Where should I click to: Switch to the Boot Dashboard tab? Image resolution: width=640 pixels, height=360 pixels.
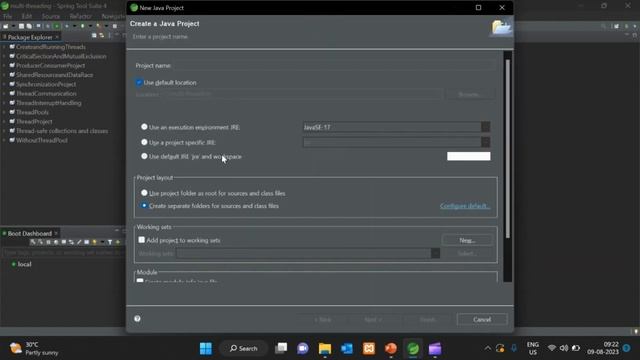pyautogui.click(x=29, y=233)
